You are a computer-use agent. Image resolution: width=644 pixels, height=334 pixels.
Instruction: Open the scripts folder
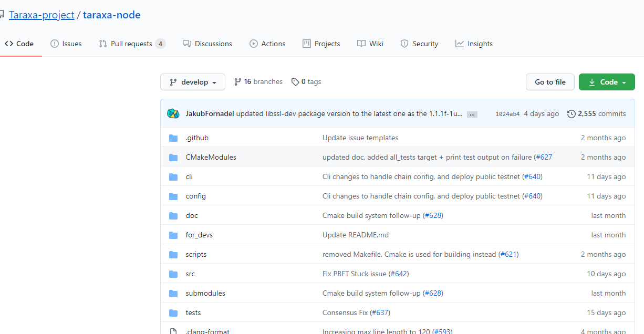pos(196,254)
